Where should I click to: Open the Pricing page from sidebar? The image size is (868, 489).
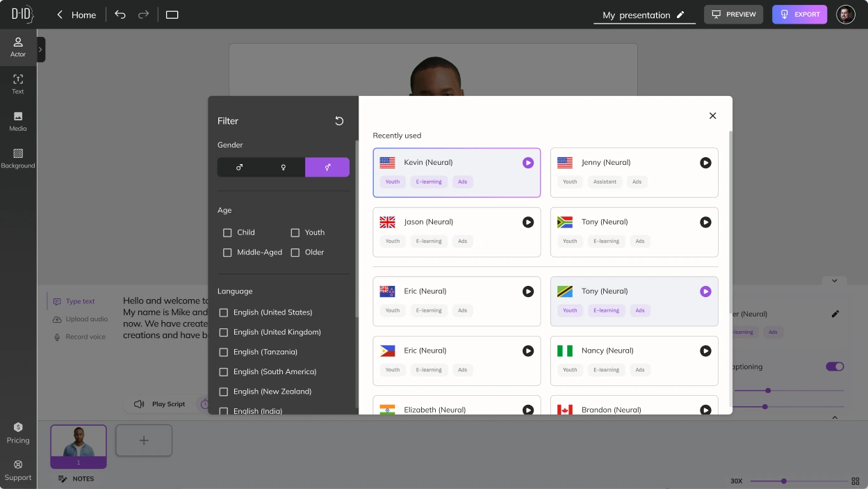coord(18,433)
